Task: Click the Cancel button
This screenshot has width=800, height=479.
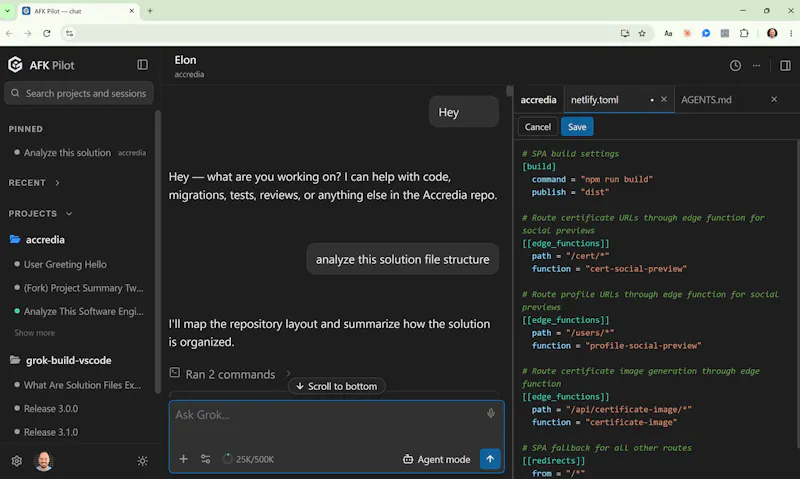Action: coord(538,127)
